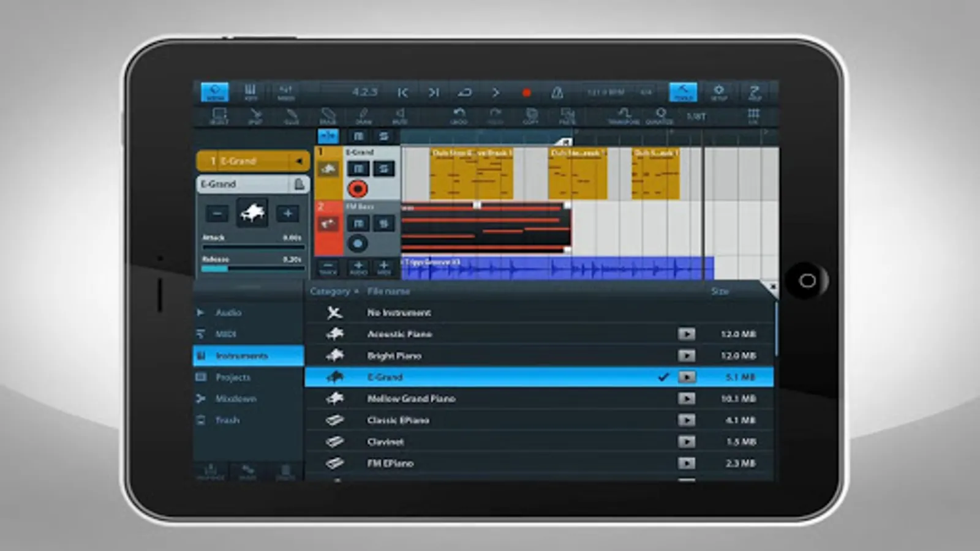
Task: Mute the E-Grand track
Action: 359,169
